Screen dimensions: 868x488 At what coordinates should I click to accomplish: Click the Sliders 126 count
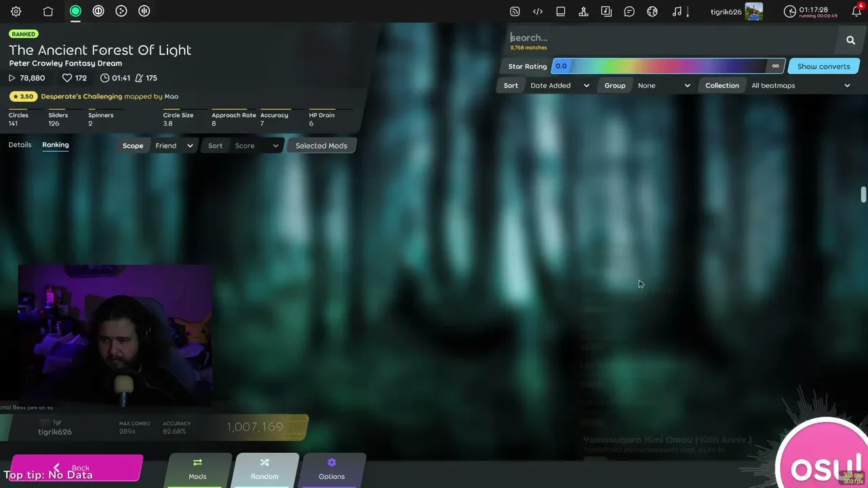point(58,119)
